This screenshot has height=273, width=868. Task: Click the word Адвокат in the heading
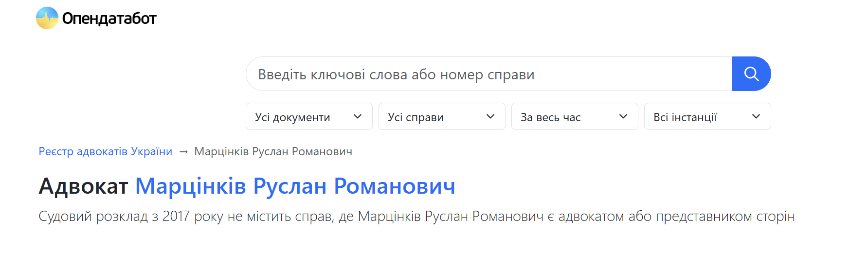click(83, 186)
